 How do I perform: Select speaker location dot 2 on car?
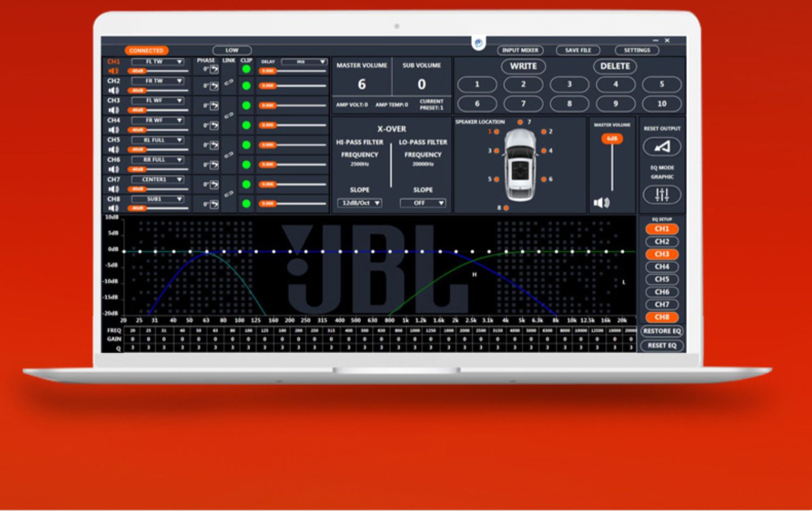pos(543,132)
